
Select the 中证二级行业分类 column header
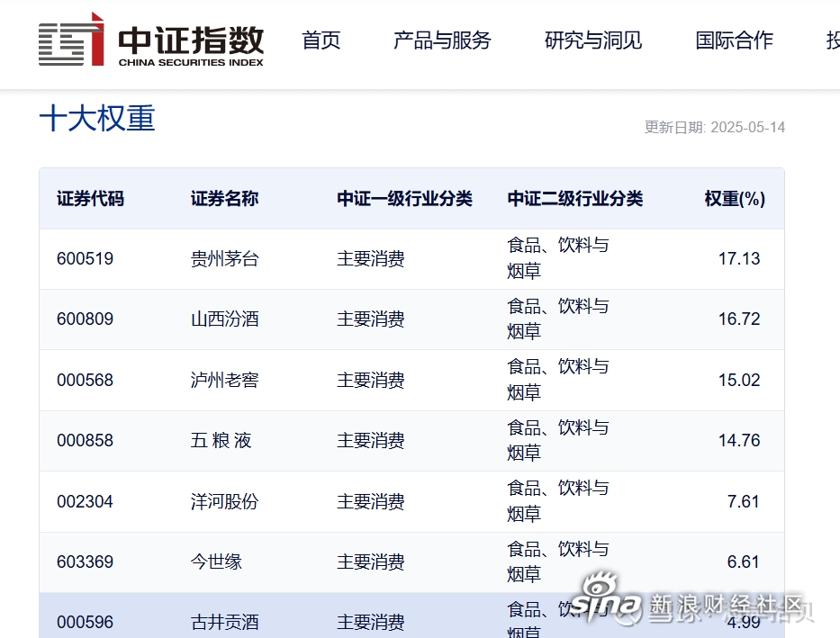click(x=574, y=199)
